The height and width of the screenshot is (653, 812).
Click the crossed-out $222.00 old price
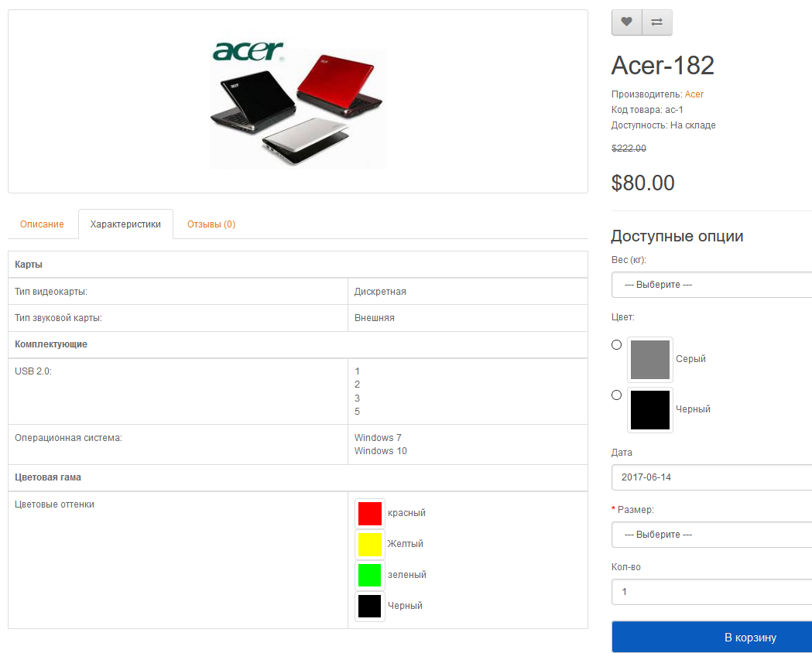(x=629, y=148)
